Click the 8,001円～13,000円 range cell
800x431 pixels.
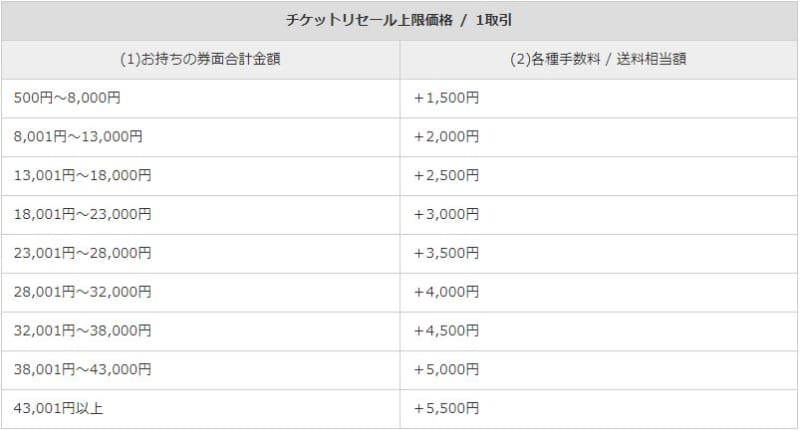coord(78,137)
